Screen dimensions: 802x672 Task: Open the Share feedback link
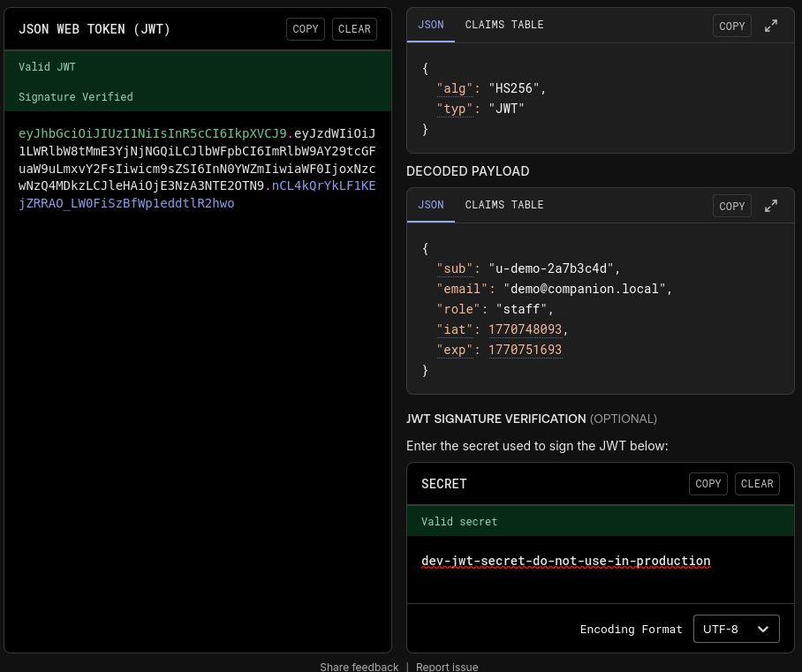coord(359,667)
